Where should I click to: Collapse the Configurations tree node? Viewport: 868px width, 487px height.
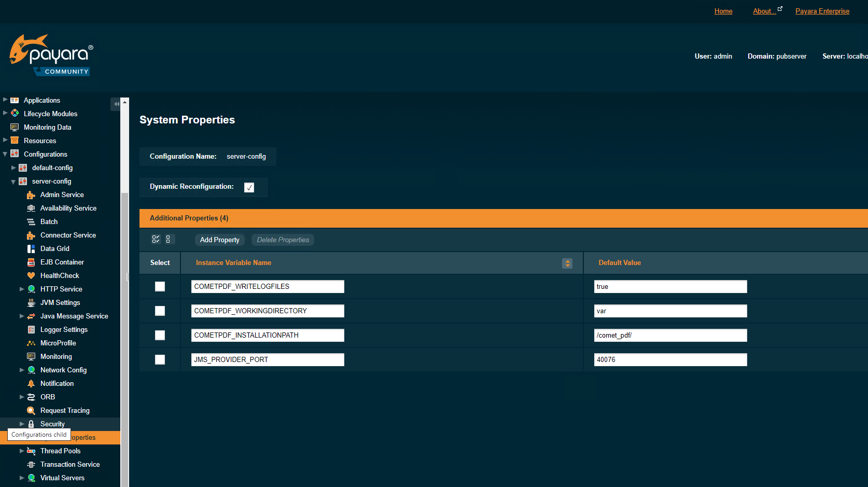pyautogui.click(x=5, y=155)
